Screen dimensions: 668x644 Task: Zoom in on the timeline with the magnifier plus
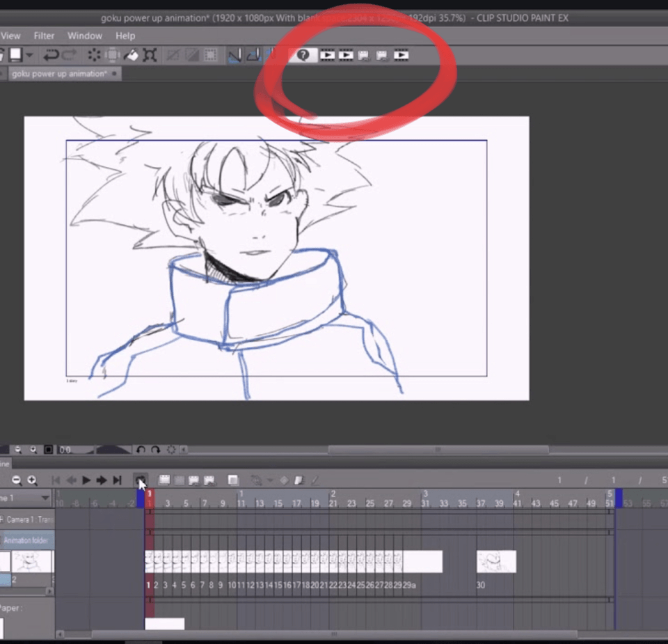click(32, 480)
